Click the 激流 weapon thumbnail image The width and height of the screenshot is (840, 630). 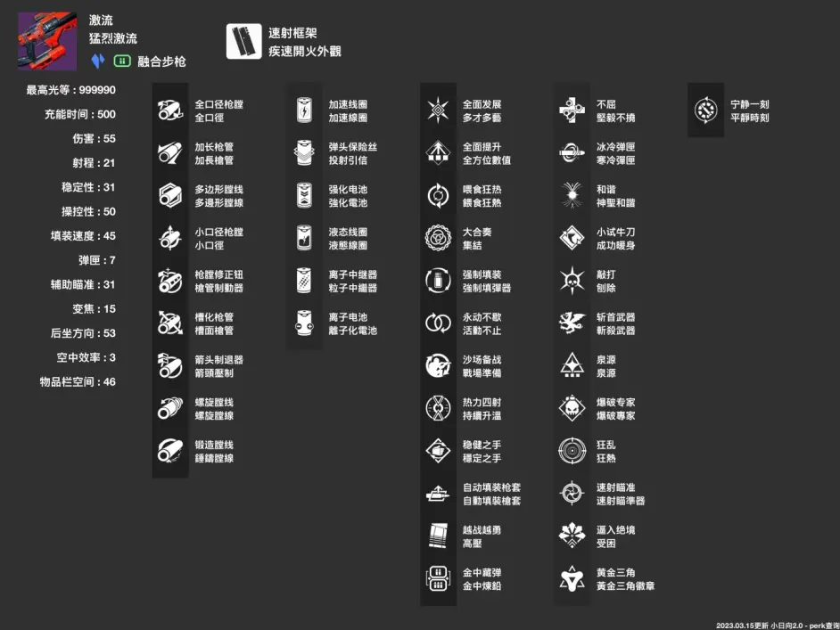click(46, 40)
